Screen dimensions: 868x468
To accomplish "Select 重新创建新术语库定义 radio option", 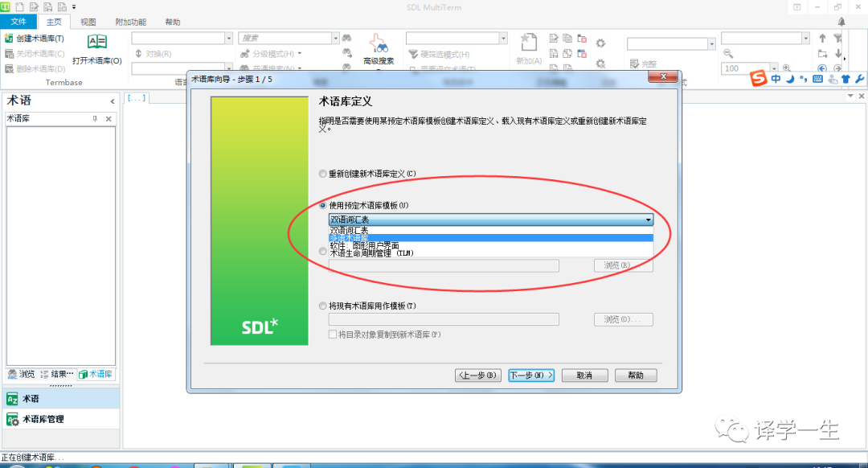I will tap(323, 174).
